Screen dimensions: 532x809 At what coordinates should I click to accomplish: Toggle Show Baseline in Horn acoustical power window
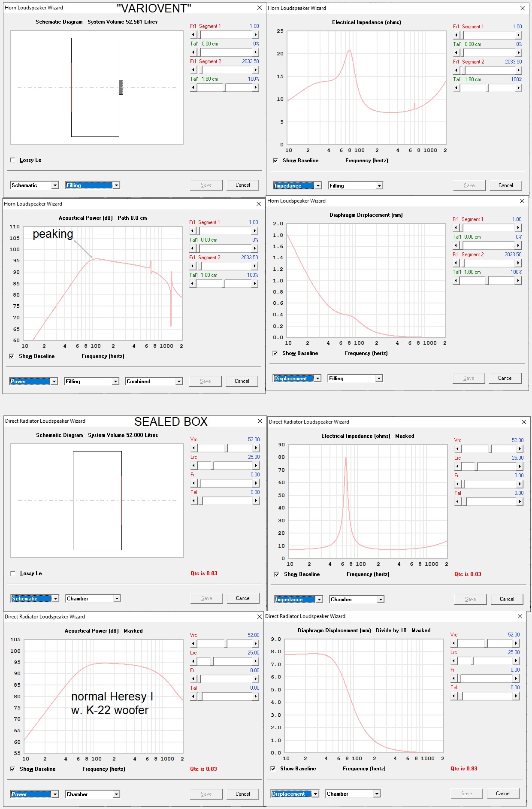tap(12, 356)
